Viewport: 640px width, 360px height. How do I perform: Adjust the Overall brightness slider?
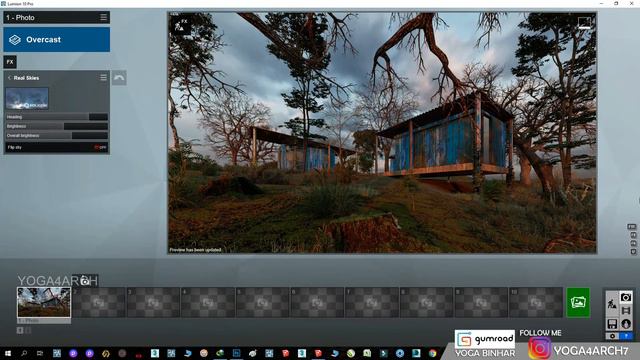tap(57, 136)
